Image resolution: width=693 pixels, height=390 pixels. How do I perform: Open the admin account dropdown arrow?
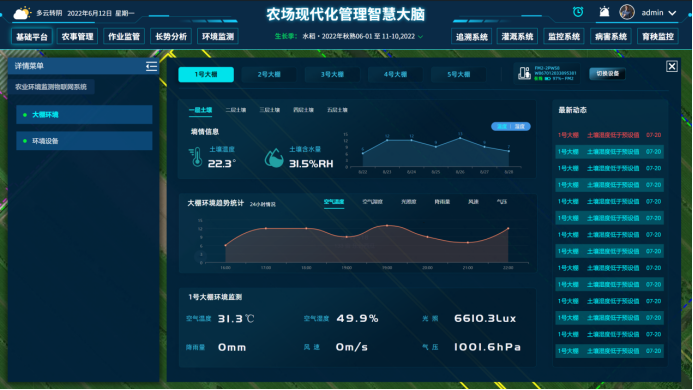click(x=672, y=13)
